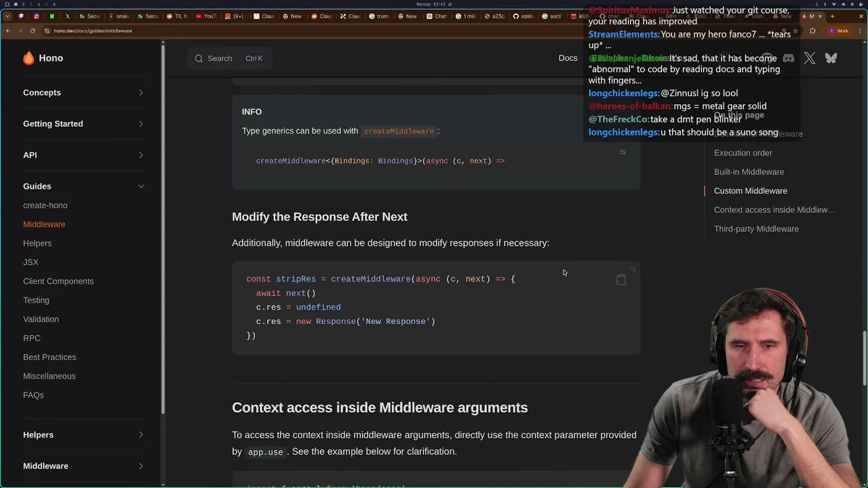Switch to the pinned X tab
The width and height of the screenshot is (868, 488).
(67, 16)
